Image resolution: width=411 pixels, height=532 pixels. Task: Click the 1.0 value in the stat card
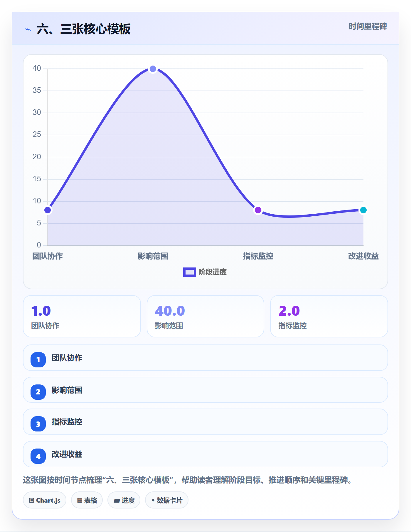tap(41, 311)
